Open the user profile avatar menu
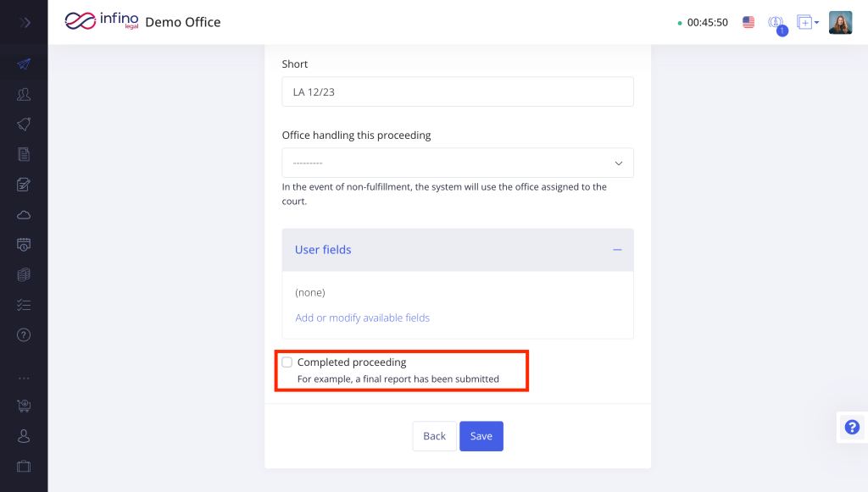This screenshot has width=868, height=492. pos(840,23)
